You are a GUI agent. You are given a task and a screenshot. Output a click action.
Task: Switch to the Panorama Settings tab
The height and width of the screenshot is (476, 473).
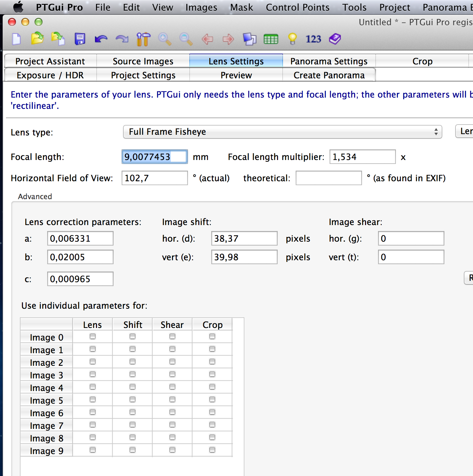pyautogui.click(x=329, y=61)
